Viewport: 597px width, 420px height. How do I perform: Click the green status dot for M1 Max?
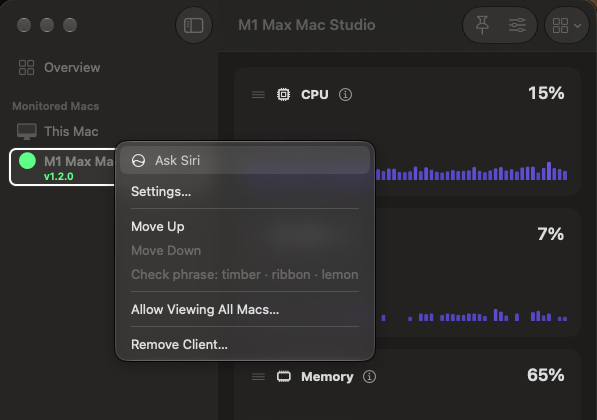point(27,161)
